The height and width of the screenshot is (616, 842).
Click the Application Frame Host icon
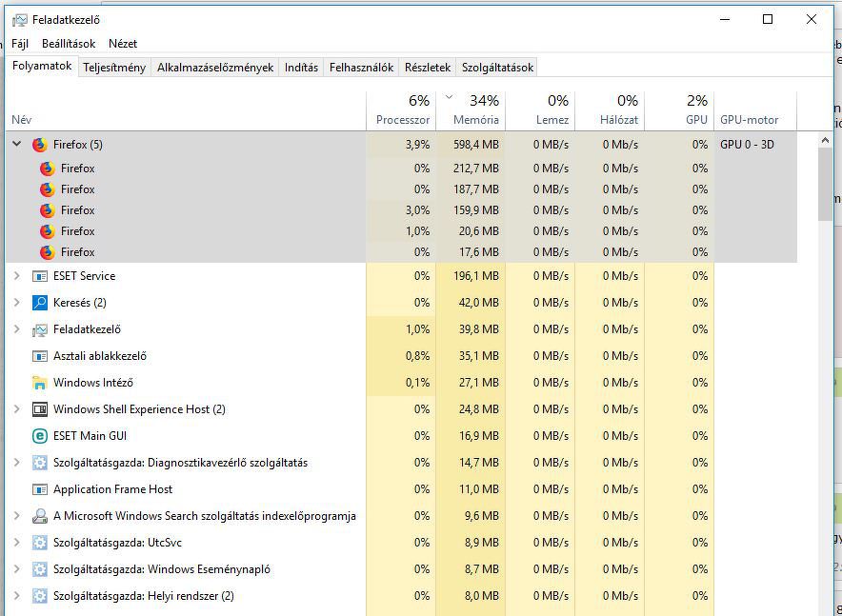[x=40, y=489]
